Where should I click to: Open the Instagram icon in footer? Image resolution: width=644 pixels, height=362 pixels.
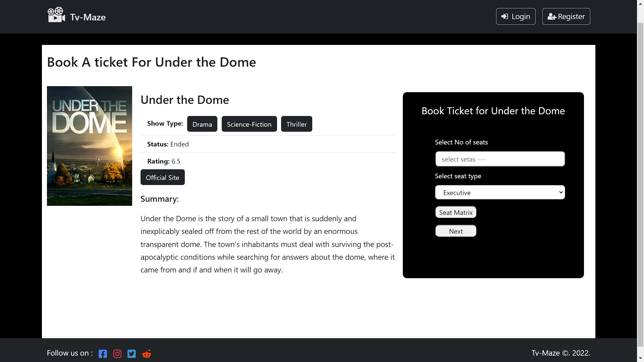[117, 354]
